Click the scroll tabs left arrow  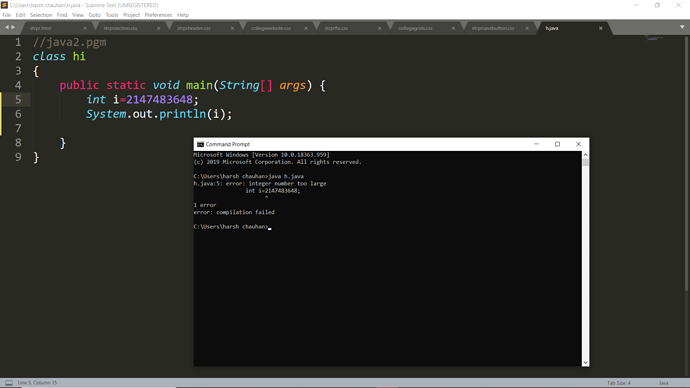[7, 27]
